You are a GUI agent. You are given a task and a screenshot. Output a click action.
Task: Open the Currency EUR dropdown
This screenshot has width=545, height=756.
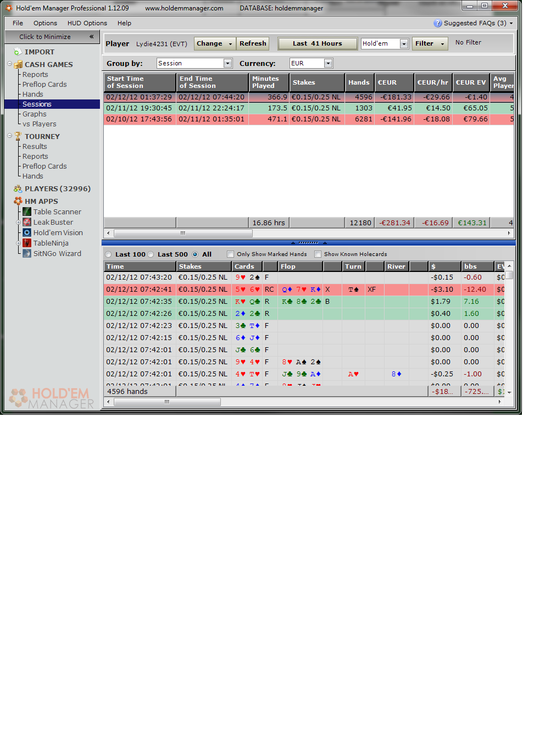[x=328, y=63]
